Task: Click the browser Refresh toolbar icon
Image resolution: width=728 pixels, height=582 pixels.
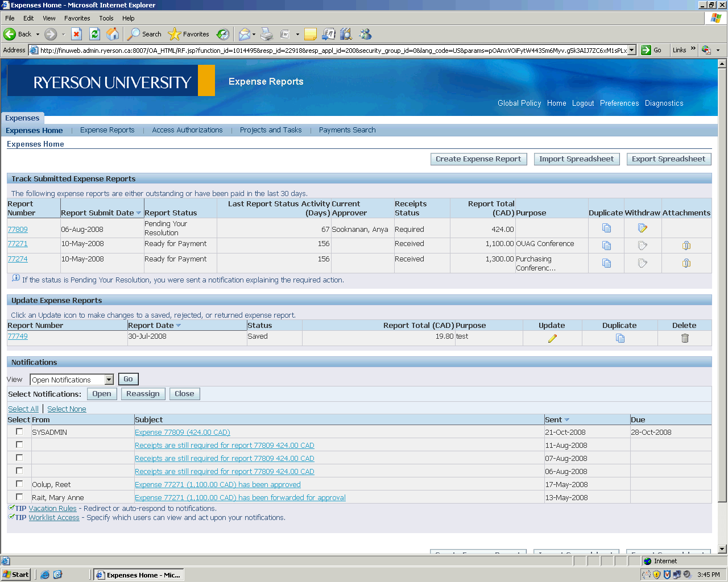Action: [95, 34]
